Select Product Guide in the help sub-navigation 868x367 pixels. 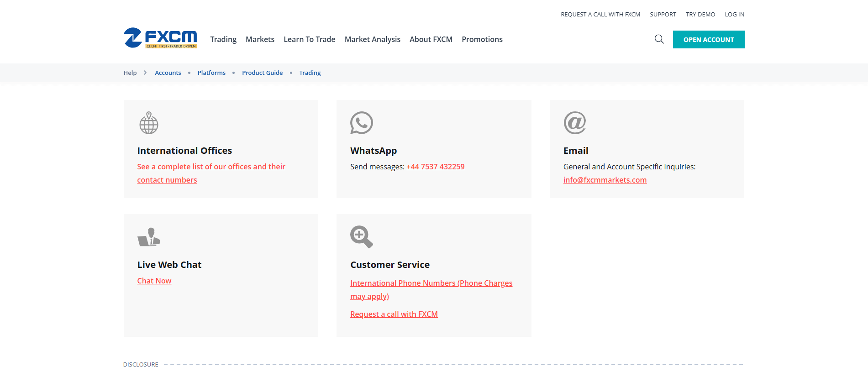point(263,73)
